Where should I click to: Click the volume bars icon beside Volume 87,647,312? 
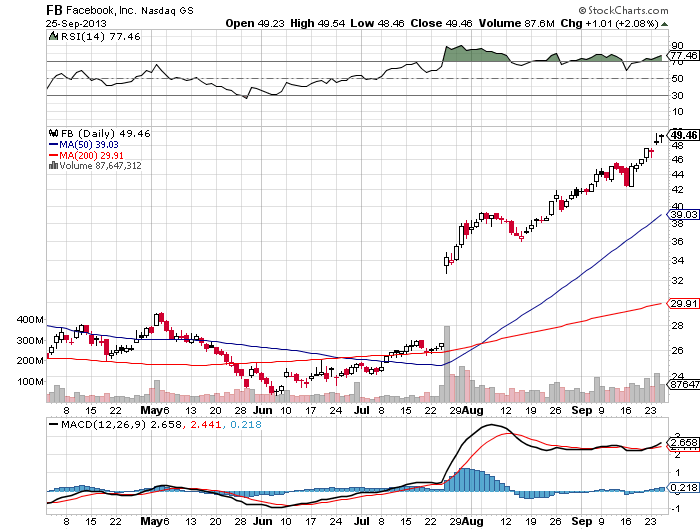tap(53, 165)
